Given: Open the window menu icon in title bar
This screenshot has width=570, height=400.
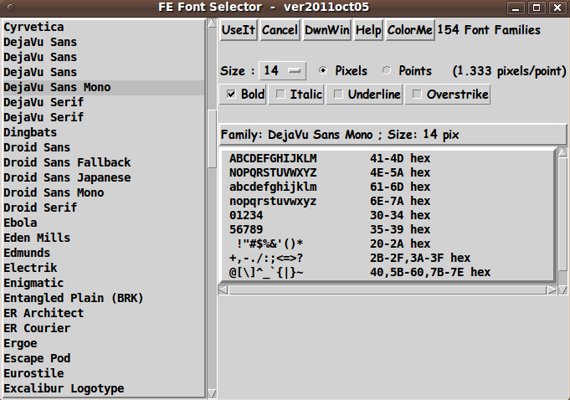Looking at the screenshot, I should [x=11, y=7].
